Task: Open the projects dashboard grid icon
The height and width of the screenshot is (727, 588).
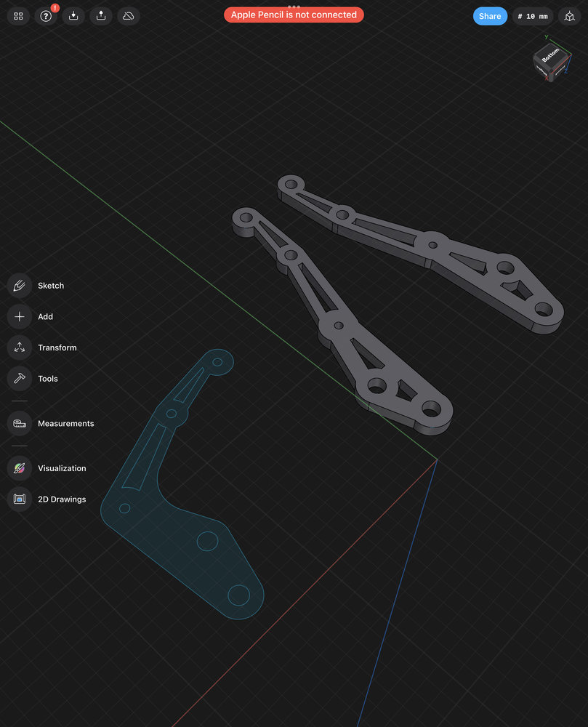Action: (18, 16)
